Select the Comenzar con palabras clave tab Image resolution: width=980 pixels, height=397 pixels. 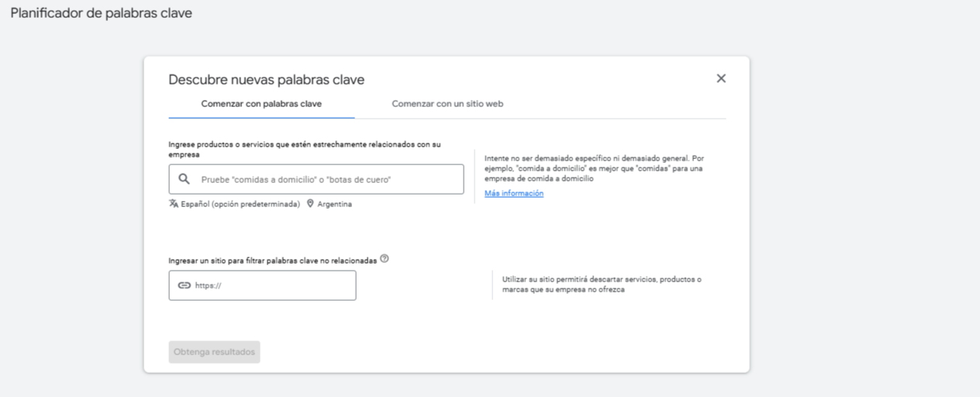(x=261, y=104)
